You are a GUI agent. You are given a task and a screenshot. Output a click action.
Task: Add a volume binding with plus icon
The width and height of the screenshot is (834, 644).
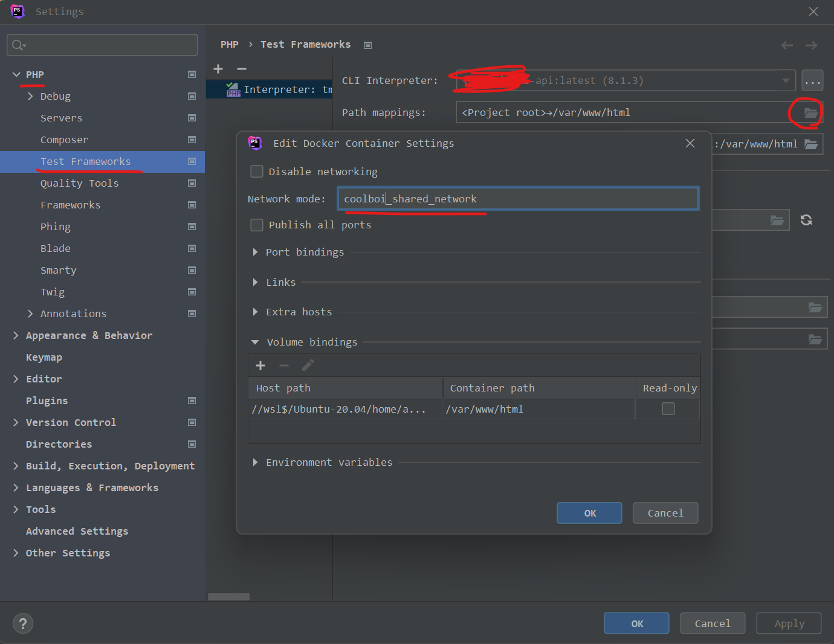260,365
